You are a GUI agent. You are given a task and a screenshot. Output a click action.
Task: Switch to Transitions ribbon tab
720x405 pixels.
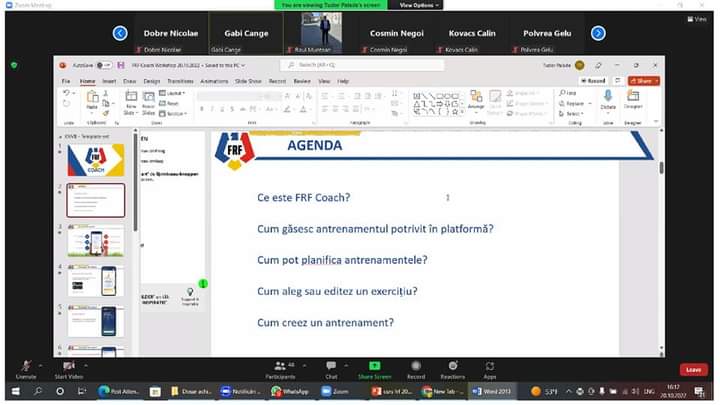180,81
